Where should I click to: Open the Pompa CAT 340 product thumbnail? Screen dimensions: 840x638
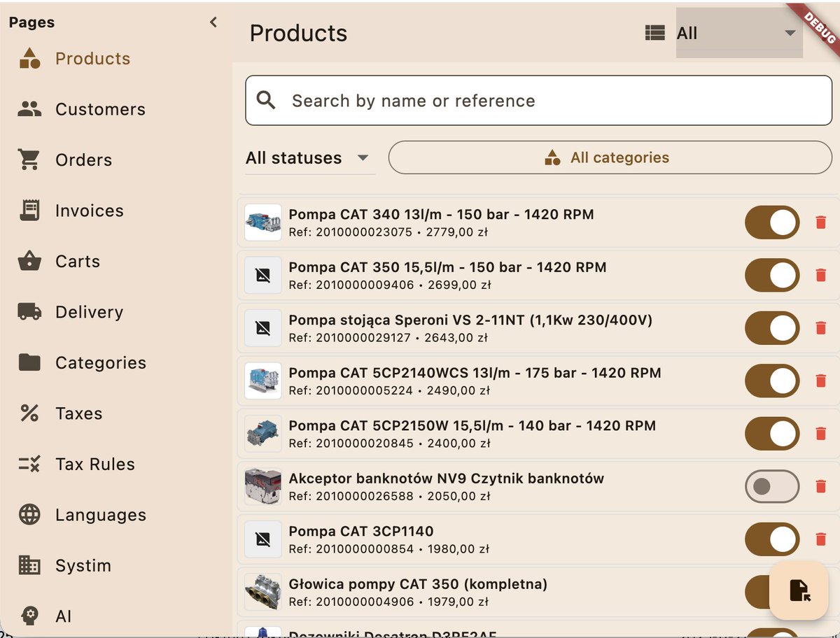pos(263,222)
